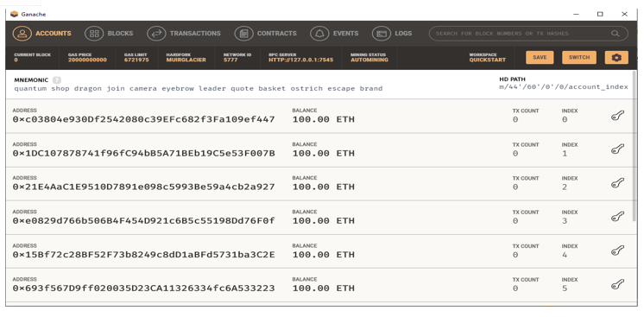
Task: Click the network ID value 5777
Action: [230, 60]
